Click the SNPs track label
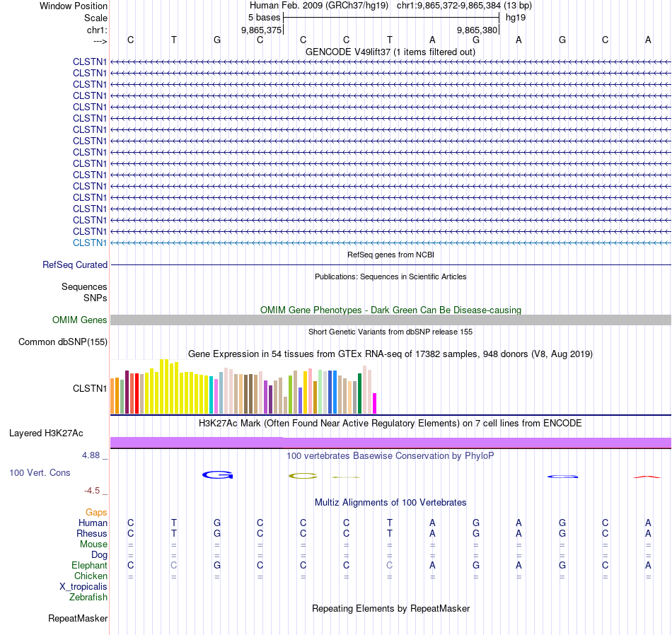The image size is (672, 635). point(95,298)
